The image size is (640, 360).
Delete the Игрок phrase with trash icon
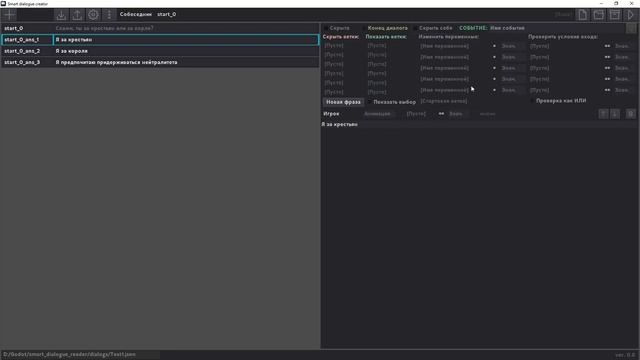tap(631, 114)
